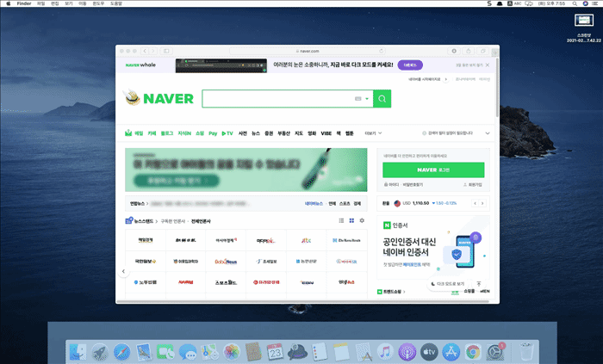
Task: Open the Naver TV link
Action: [x=227, y=133]
